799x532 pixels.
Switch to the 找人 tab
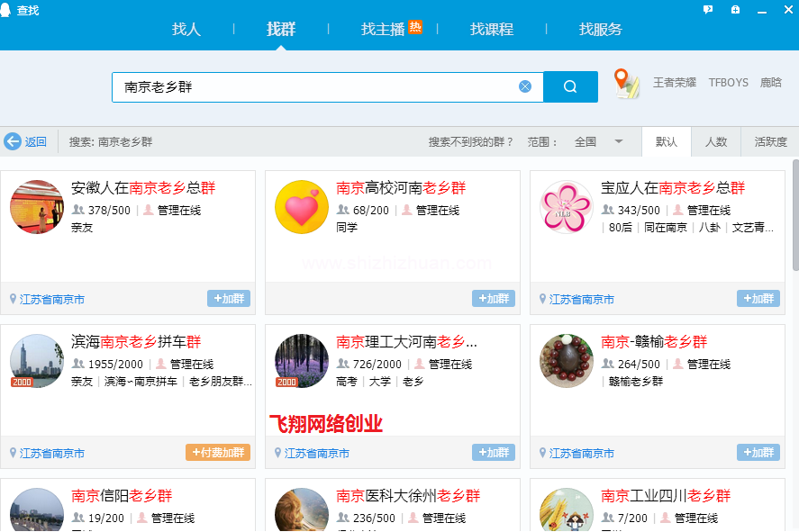186,29
